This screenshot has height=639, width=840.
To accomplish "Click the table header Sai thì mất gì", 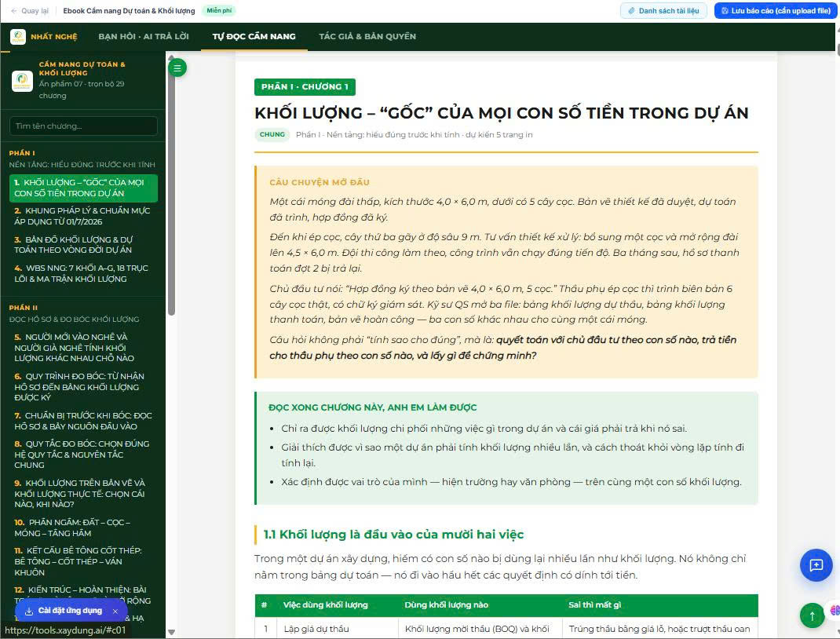I will click(x=594, y=604).
